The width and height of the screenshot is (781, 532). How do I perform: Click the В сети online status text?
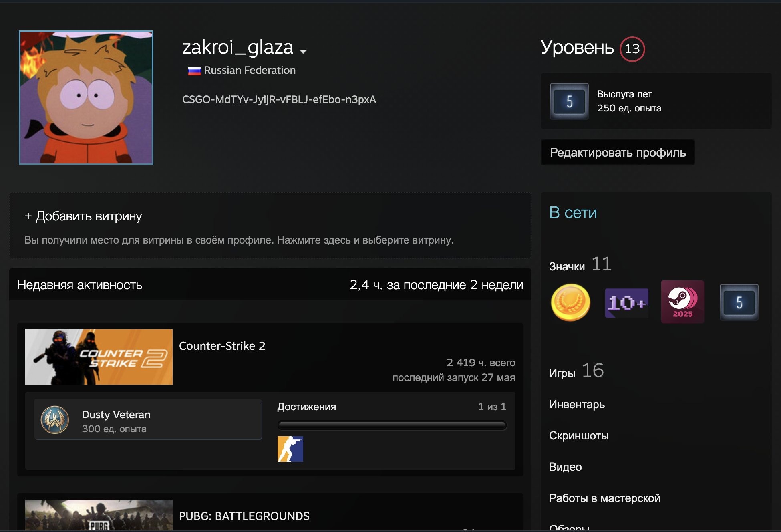point(573,212)
